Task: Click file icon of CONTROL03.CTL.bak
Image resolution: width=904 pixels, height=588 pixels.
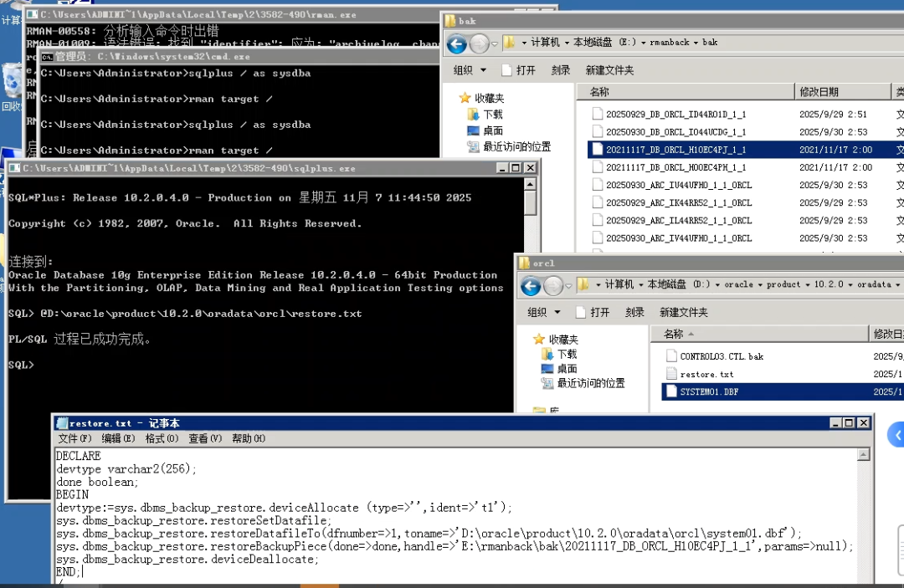Action: [x=671, y=356]
